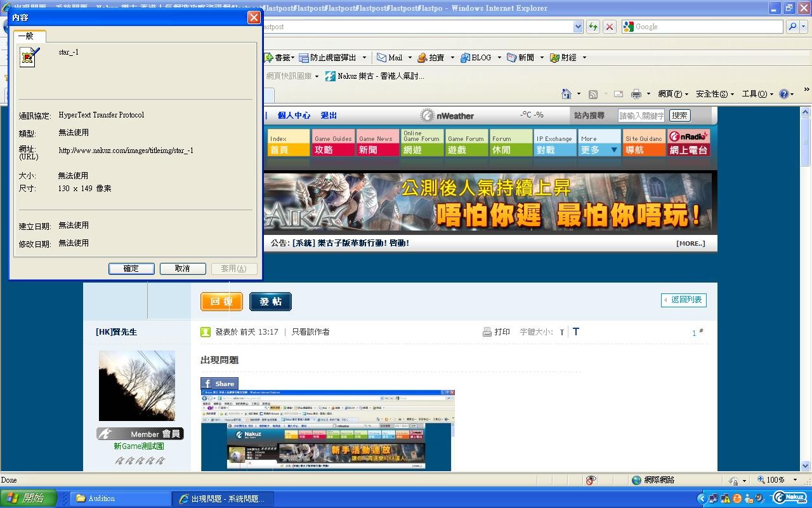Click the popup blocker icon in status bar
Image resolution: width=812 pixels, height=508 pixels.
[591, 480]
